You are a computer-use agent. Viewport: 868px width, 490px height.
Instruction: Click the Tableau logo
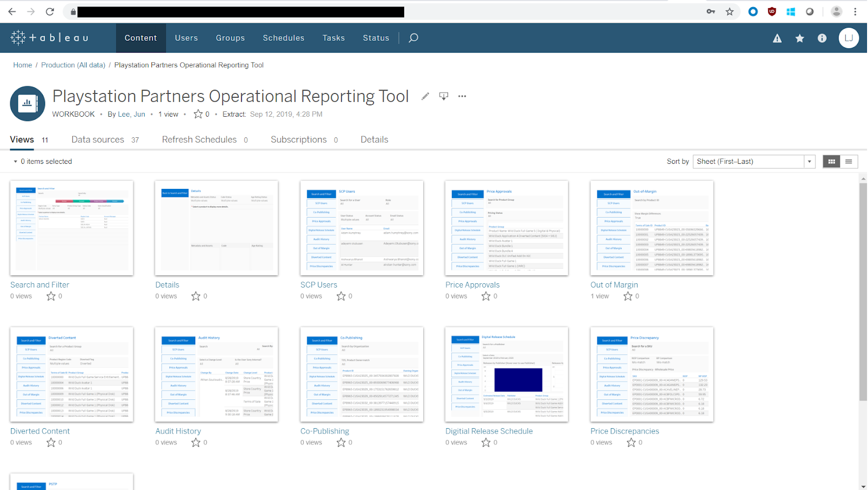pos(49,37)
